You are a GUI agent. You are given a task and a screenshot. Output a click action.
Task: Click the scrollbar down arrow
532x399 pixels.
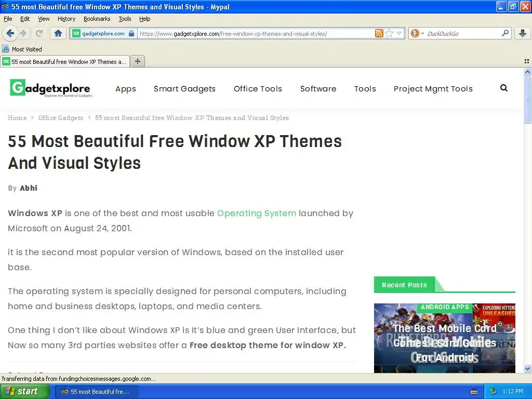(527, 368)
